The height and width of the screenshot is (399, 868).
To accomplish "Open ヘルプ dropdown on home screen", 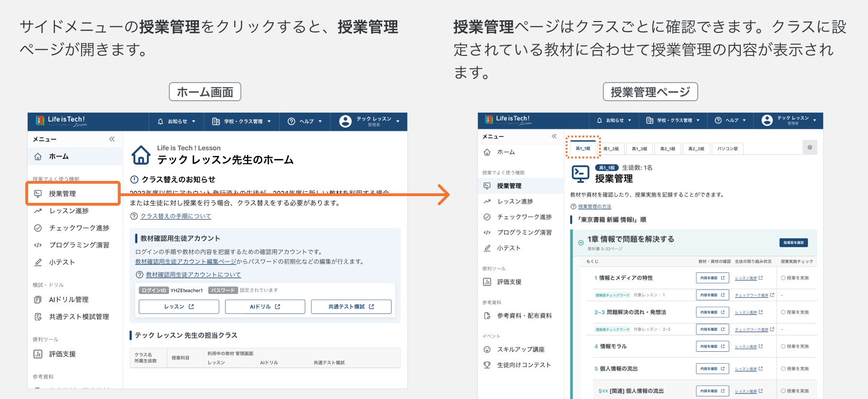I will click(x=305, y=121).
